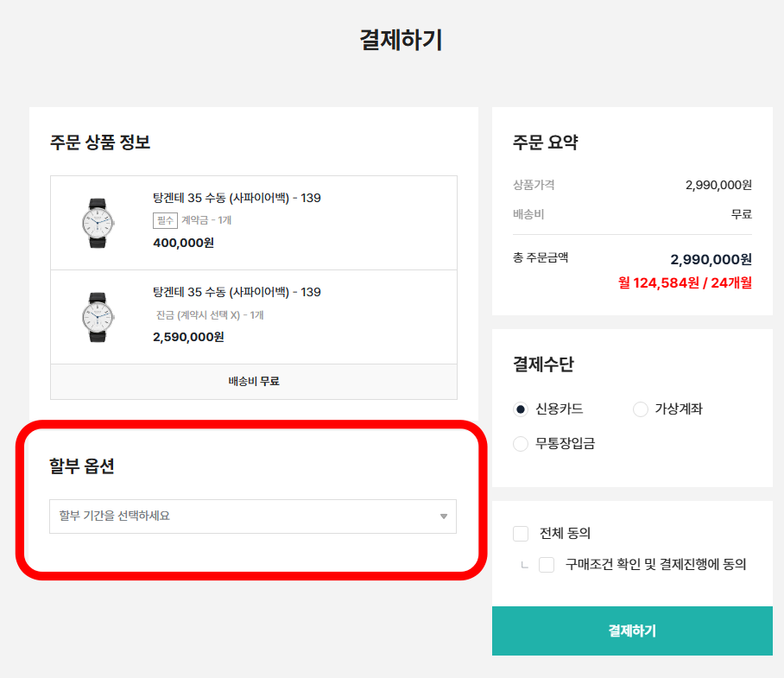Click the 필수 badge on the deposit item
The height and width of the screenshot is (678, 784).
[165, 220]
